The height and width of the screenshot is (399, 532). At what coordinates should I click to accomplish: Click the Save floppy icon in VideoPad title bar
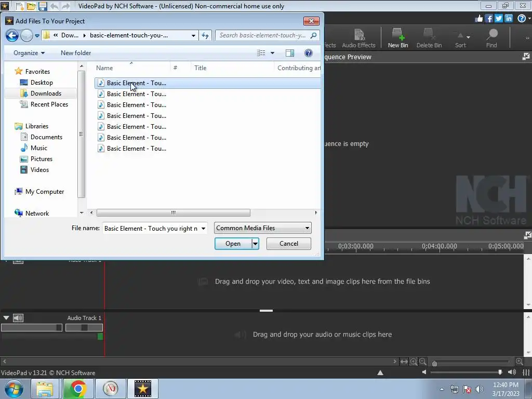(43, 6)
